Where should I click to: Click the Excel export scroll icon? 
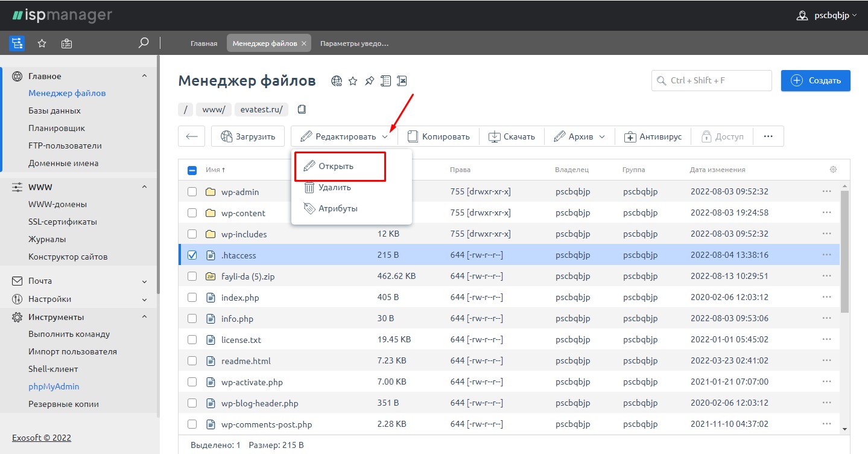(402, 81)
